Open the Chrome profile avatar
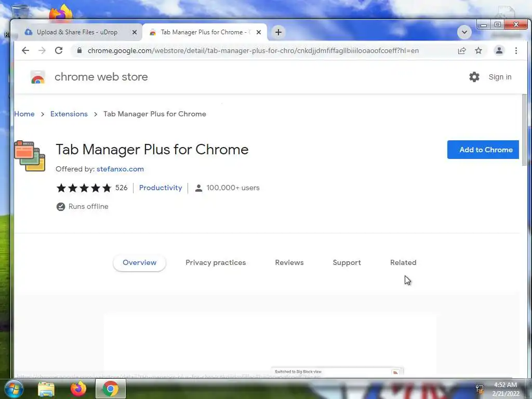 pos(499,50)
